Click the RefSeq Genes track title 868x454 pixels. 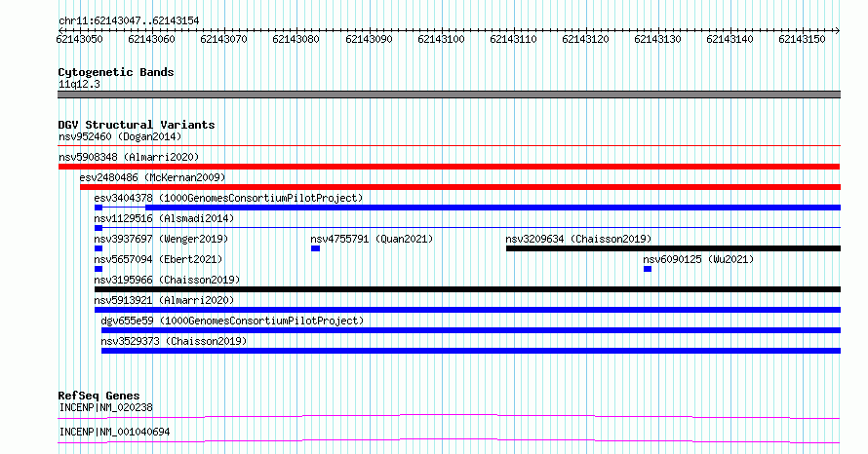point(99,396)
